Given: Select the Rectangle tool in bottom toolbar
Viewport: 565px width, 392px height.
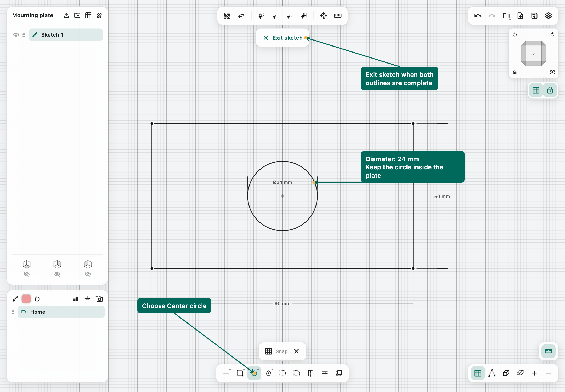Looking at the screenshot, I should tap(240, 373).
